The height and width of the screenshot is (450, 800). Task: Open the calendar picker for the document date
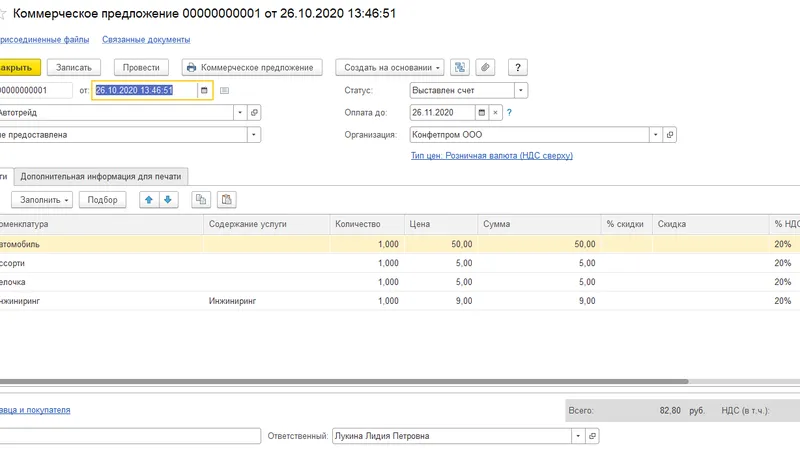coord(204,90)
